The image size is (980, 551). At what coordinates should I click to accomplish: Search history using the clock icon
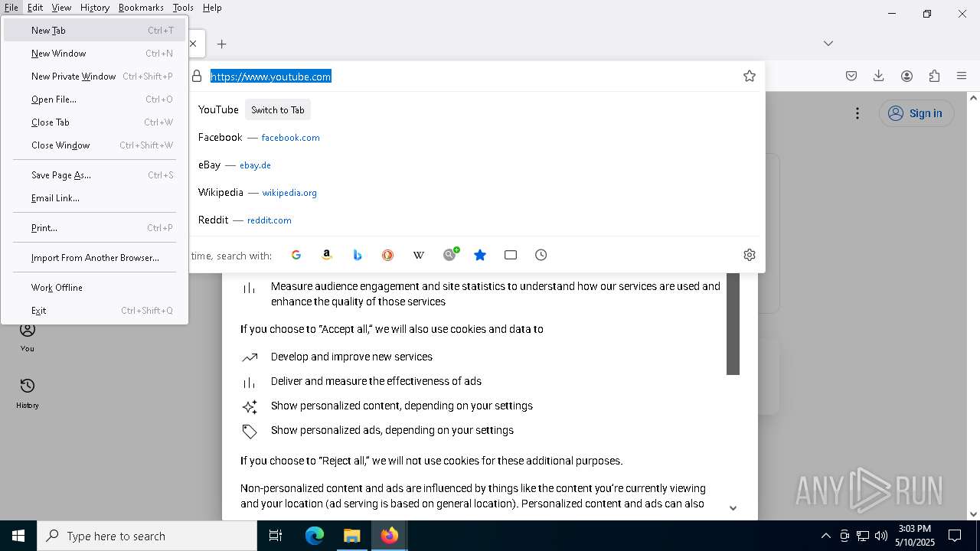pyautogui.click(x=541, y=255)
